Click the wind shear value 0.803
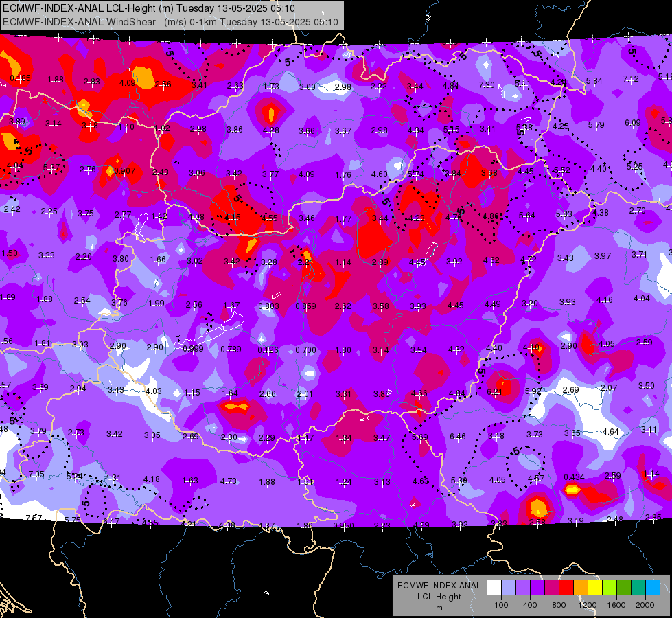The image size is (672, 618). pos(268,306)
